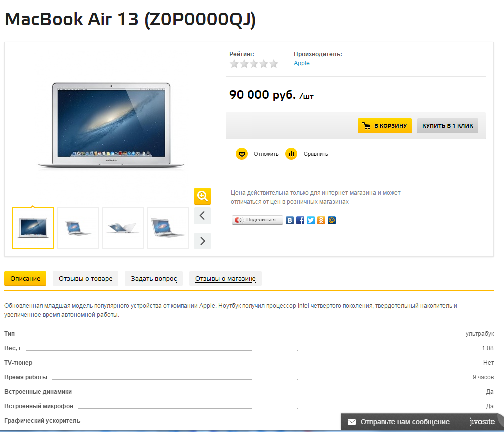
Task: Click the Встроенный микрофон spec label
Action: tap(39, 406)
